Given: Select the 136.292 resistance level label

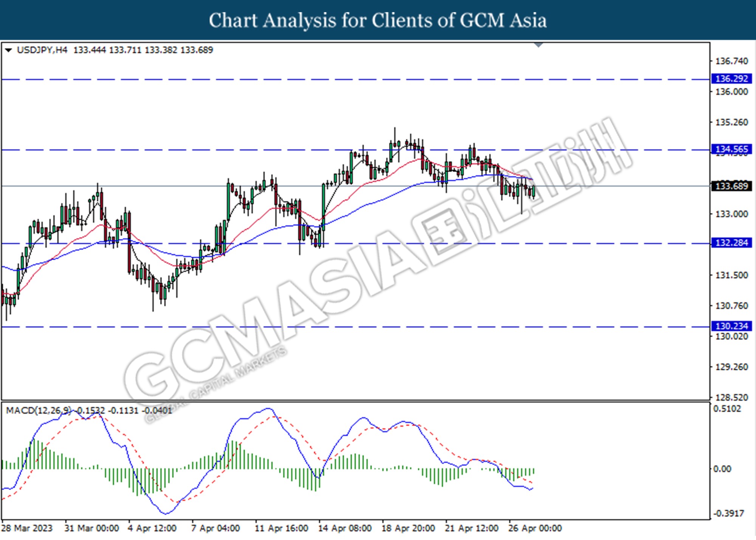Looking at the screenshot, I should click(x=731, y=79).
